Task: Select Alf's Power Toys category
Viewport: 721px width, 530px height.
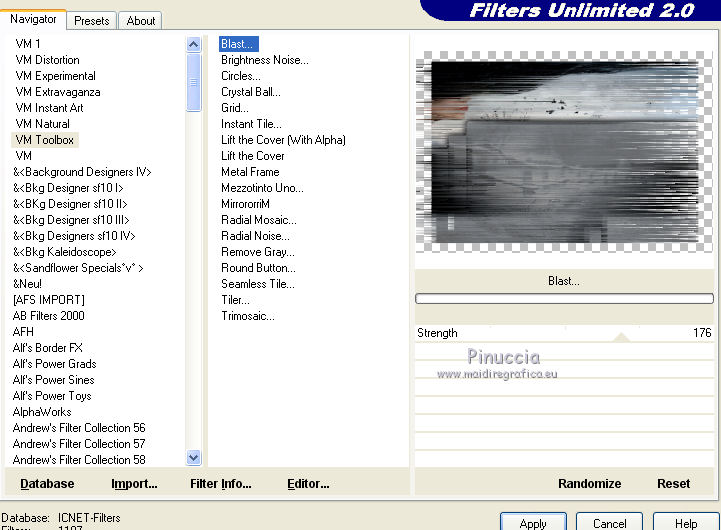Action: [52, 396]
